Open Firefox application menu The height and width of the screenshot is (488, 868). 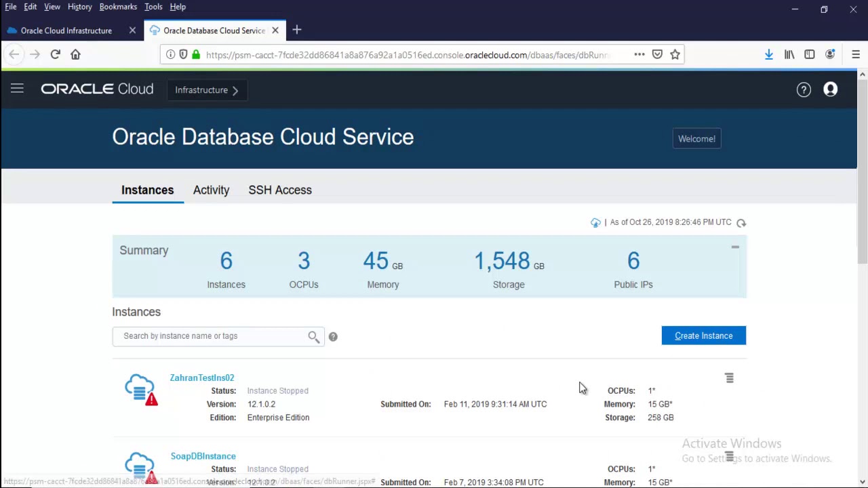coord(856,54)
